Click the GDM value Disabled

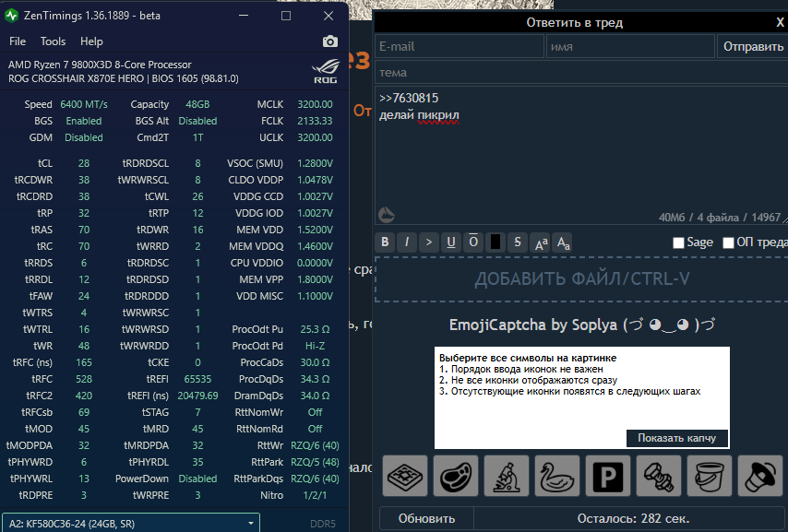pyautogui.click(x=84, y=137)
